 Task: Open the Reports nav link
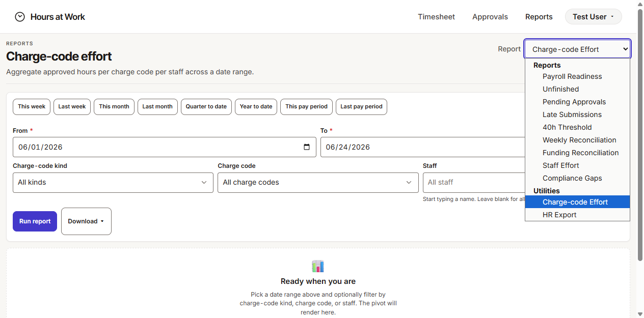[x=539, y=17]
